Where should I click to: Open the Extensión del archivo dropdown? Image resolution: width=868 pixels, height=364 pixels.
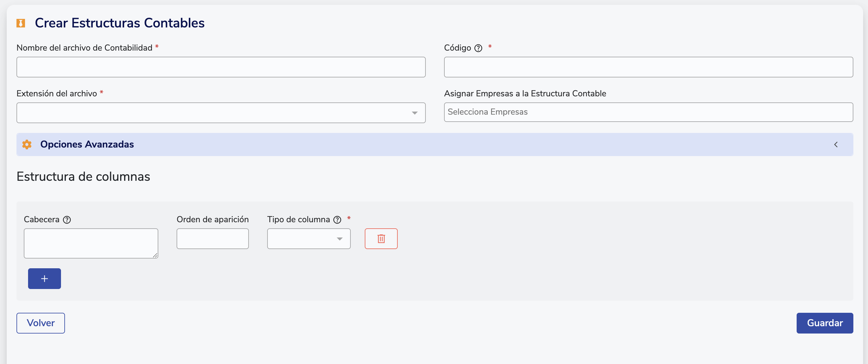click(x=221, y=113)
